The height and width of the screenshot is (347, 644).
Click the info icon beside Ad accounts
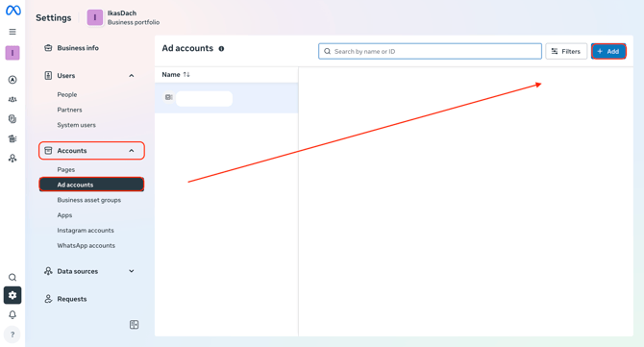click(221, 49)
